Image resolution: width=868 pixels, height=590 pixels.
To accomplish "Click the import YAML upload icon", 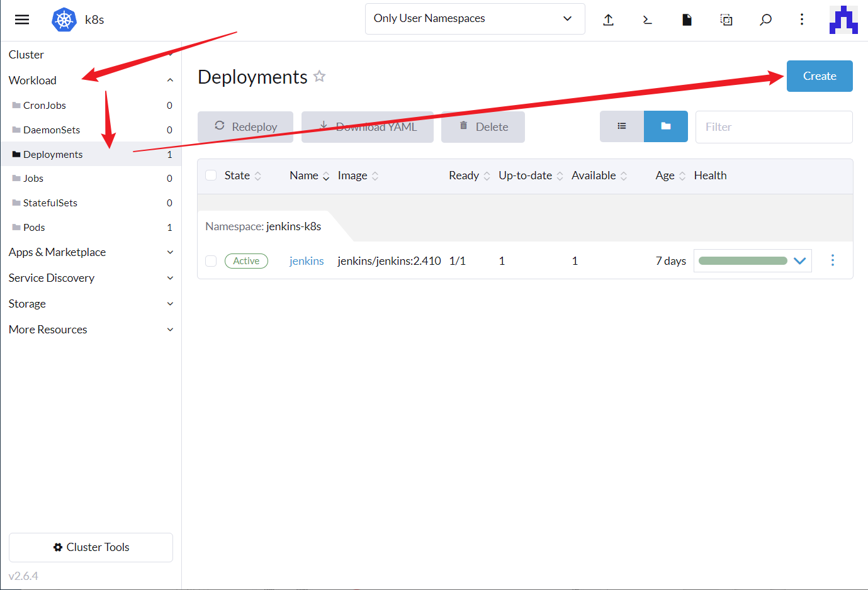I will [x=608, y=20].
